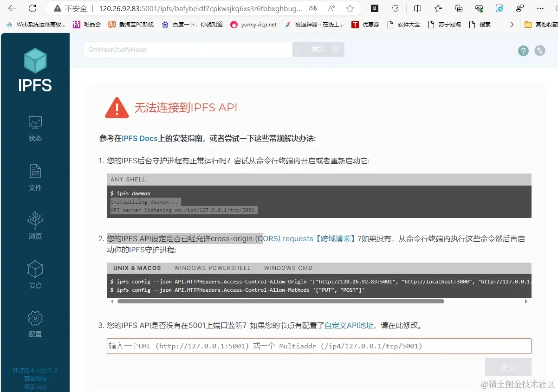
Task: Open the Favorites star-list icon
Action: (x=438, y=8)
